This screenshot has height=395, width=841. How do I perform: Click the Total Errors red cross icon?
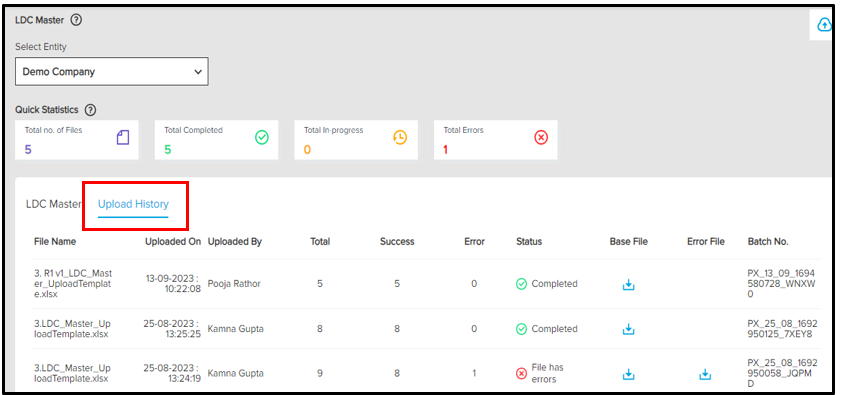541,138
